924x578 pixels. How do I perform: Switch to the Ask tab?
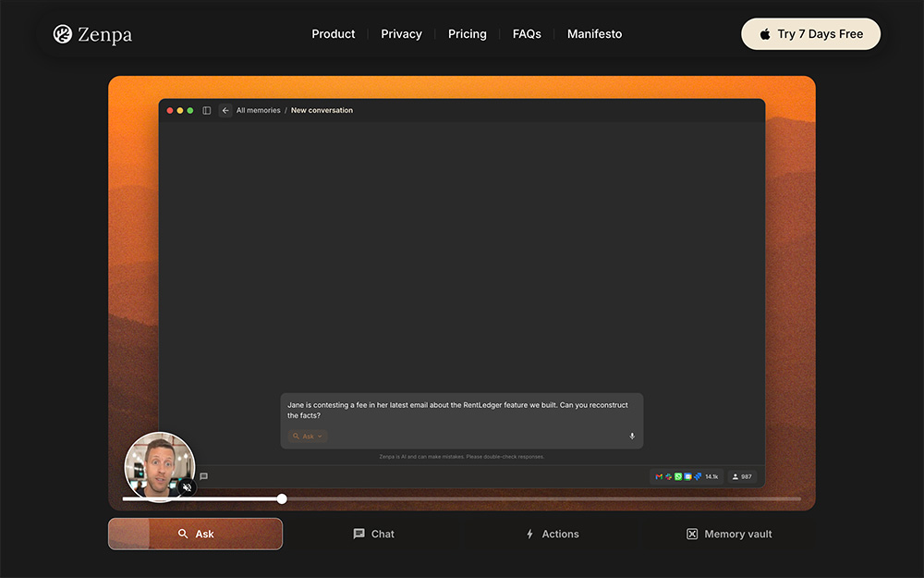195,534
